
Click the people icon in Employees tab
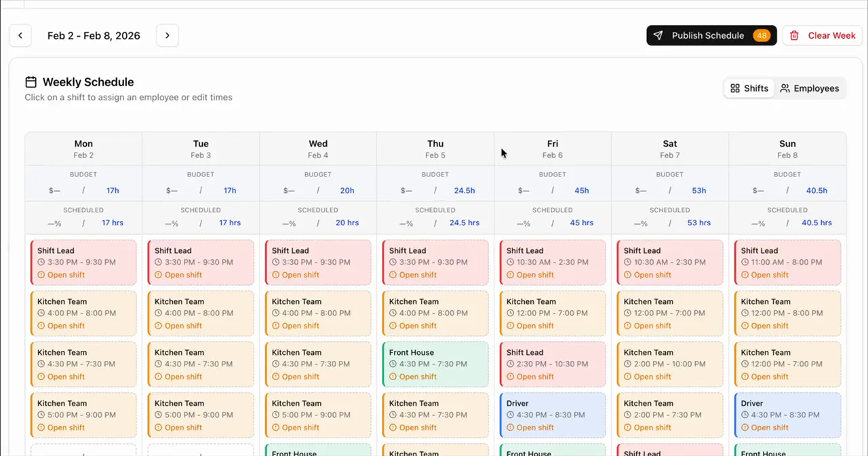click(785, 88)
